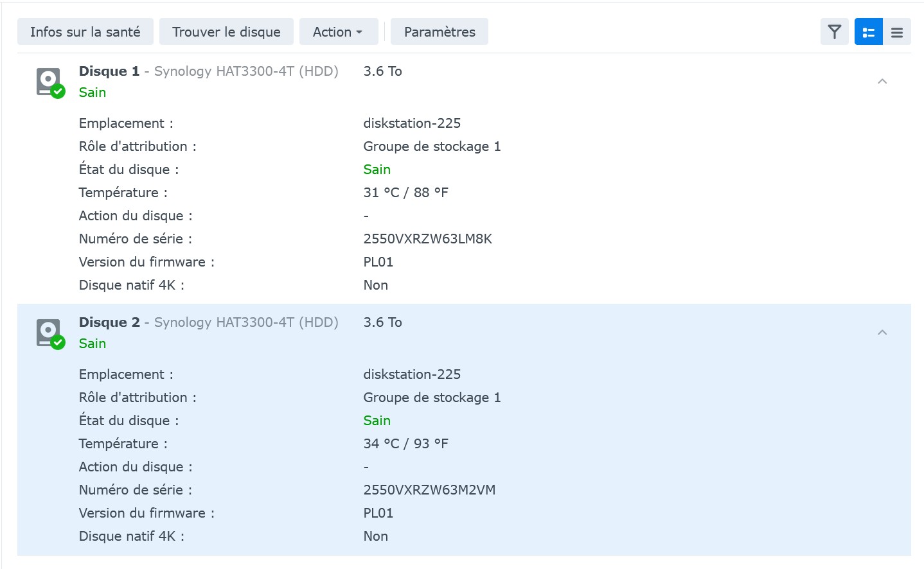Open Infos sur la santé
The image size is (924, 569).
click(85, 31)
